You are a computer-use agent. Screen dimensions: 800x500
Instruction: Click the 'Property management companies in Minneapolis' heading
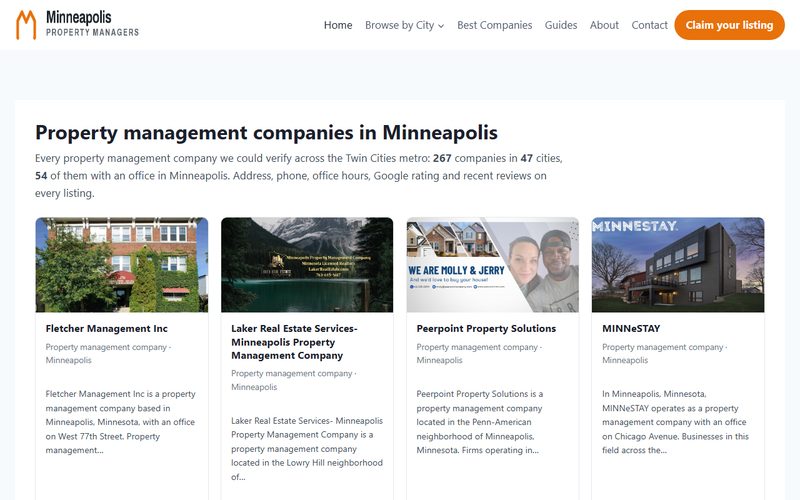point(266,133)
